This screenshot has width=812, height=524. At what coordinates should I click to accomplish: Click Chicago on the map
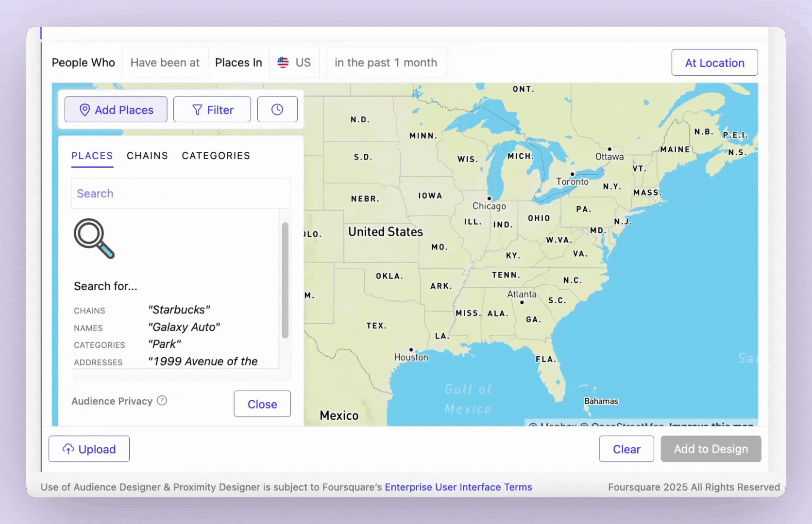pos(489,206)
